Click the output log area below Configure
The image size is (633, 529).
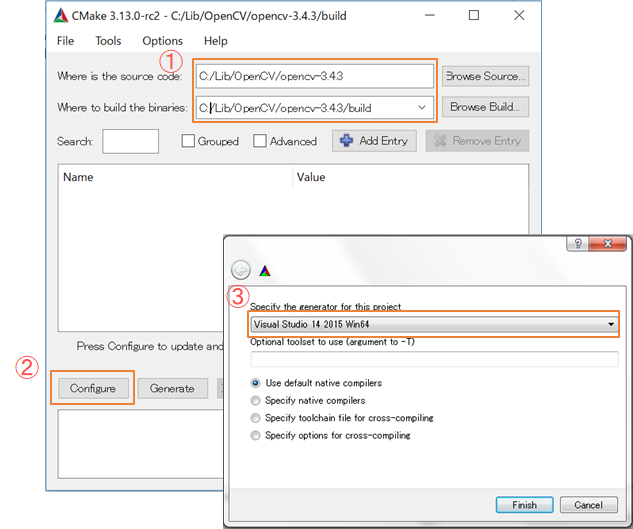(x=140, y=444)
